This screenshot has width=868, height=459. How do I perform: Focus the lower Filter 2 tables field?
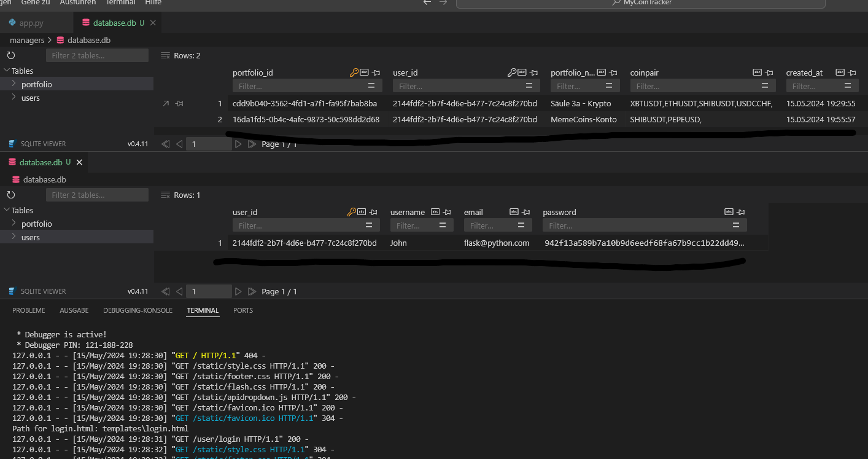pos(97,195)
